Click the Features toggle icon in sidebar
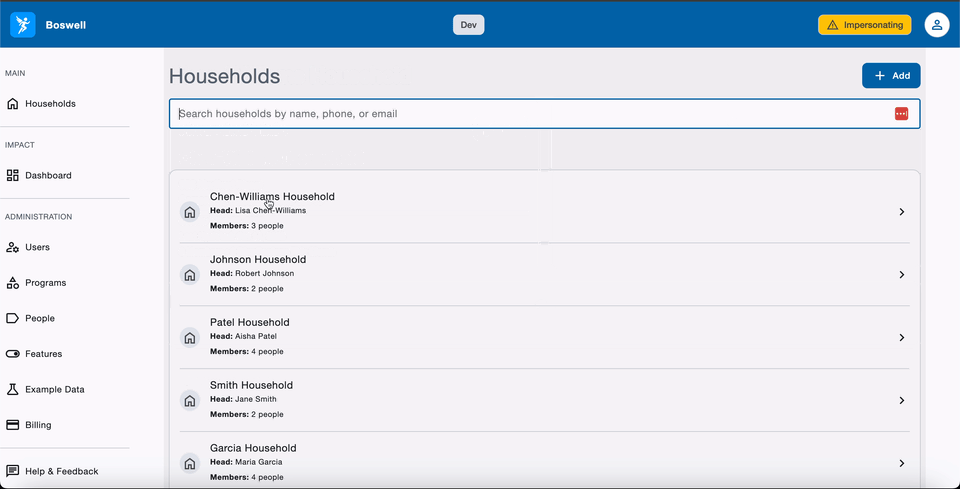The image size is (960, 489). pos(13,354)
